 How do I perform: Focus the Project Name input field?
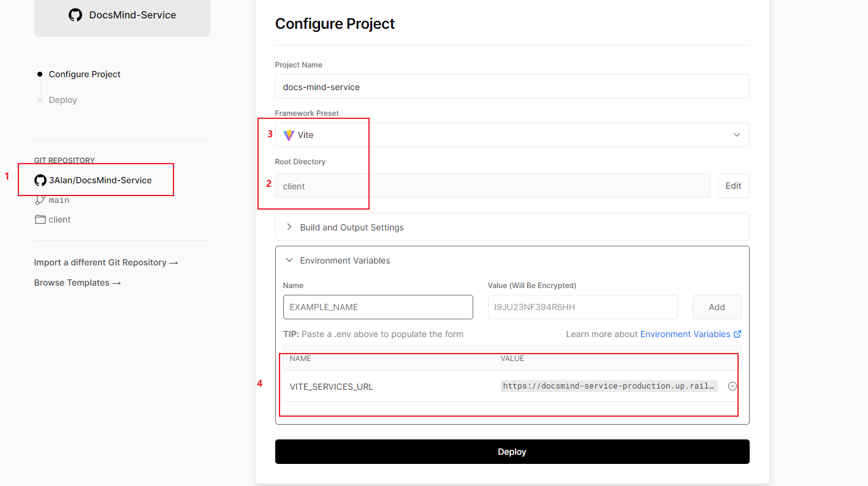[512, 86]
